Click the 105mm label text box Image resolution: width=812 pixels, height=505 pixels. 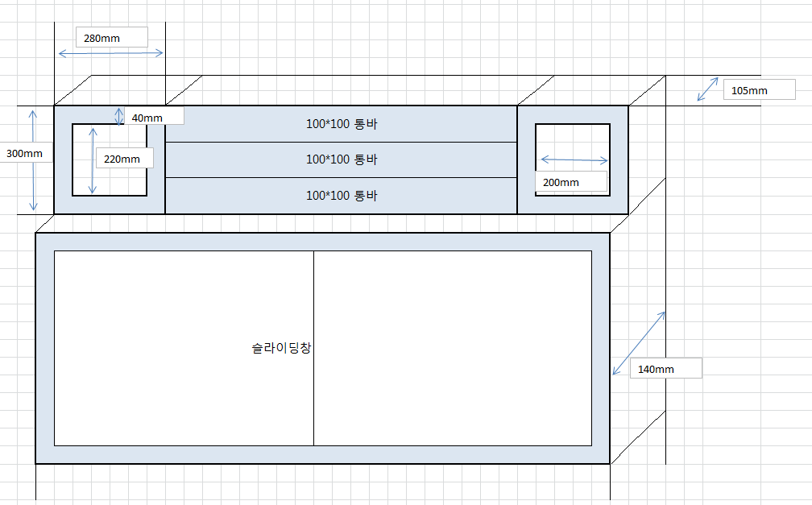pyautogui.click(x=757, y=90)
